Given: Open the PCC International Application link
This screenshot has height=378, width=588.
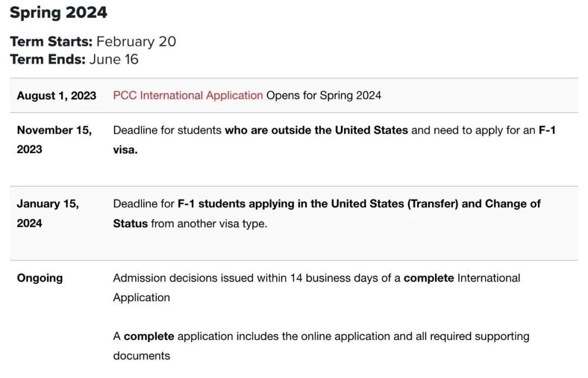Looking at the screenshot, I should pos(188,95).
